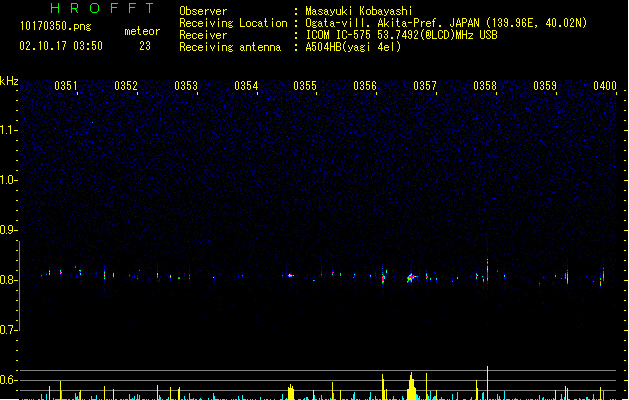Click the 0400 time marker
This screenshot has height=400, width=629.
(x=605, y=86)
